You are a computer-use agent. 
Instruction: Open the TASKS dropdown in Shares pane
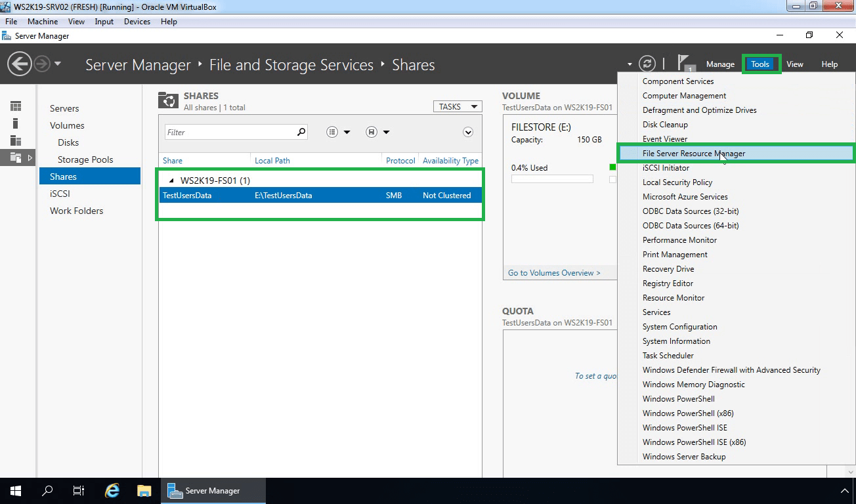458,106
